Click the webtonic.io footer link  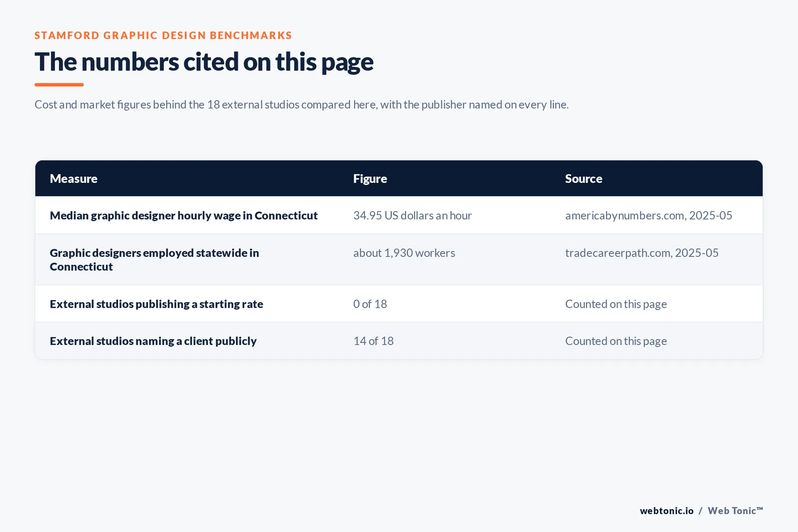coord(667,511)
